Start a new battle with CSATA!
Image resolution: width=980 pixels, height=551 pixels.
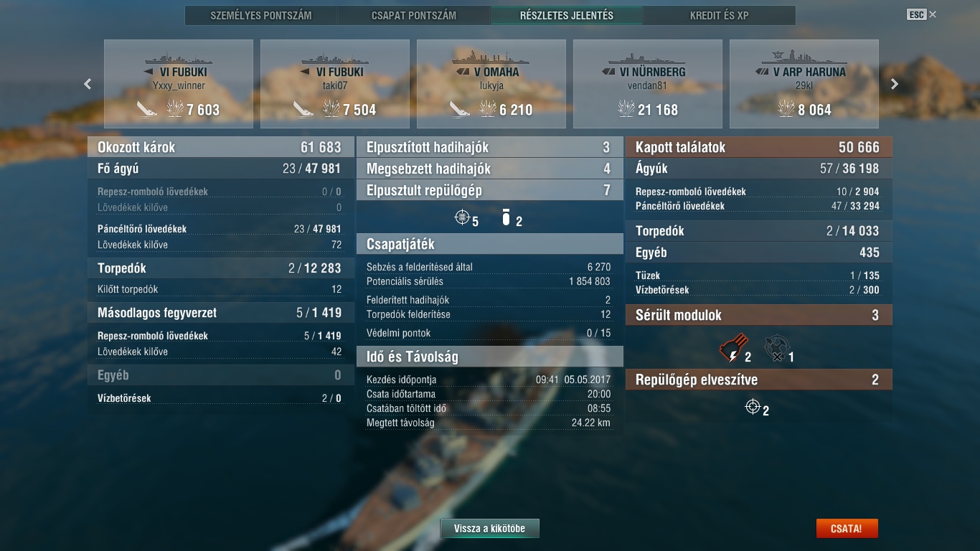click(x=847, y=529)
